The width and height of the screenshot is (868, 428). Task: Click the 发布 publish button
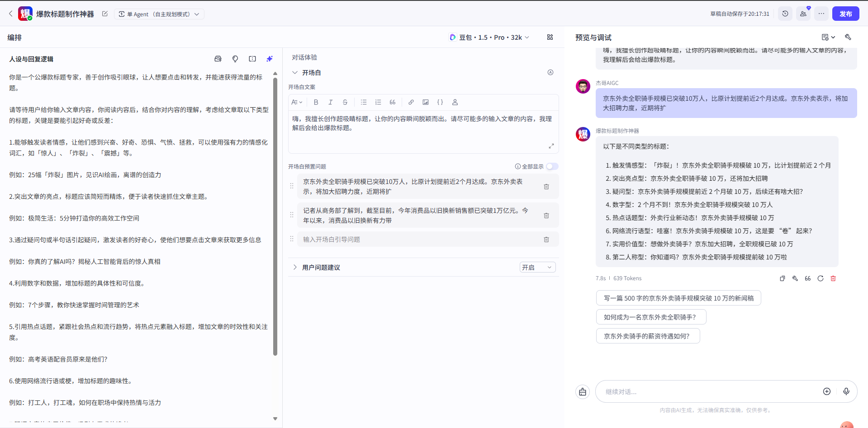click(845, 14)
